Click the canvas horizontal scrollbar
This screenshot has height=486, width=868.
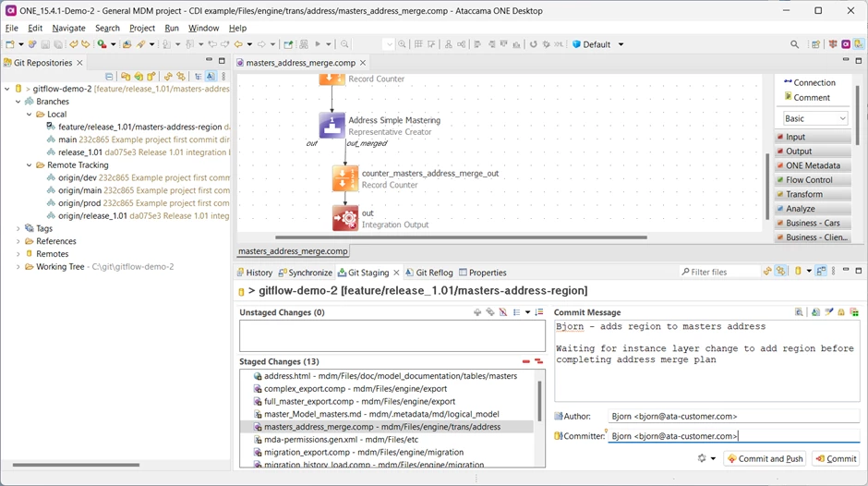tap(461, 237)
